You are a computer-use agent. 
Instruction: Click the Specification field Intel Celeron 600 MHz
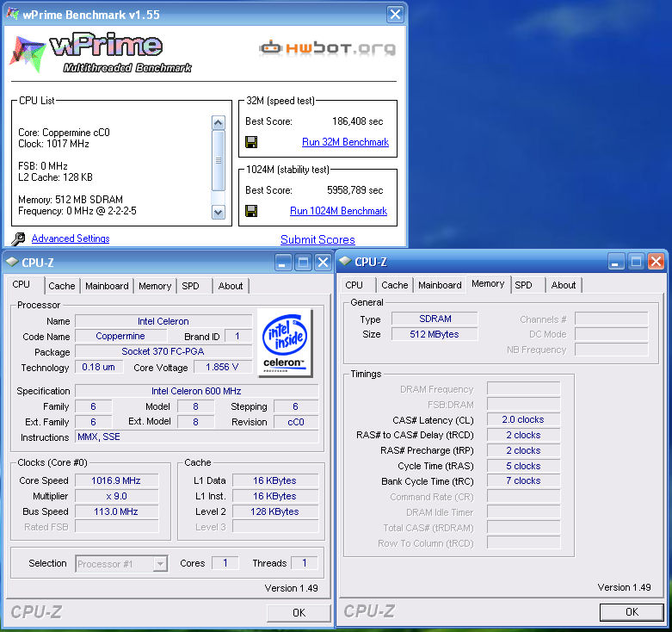[196, 391]
